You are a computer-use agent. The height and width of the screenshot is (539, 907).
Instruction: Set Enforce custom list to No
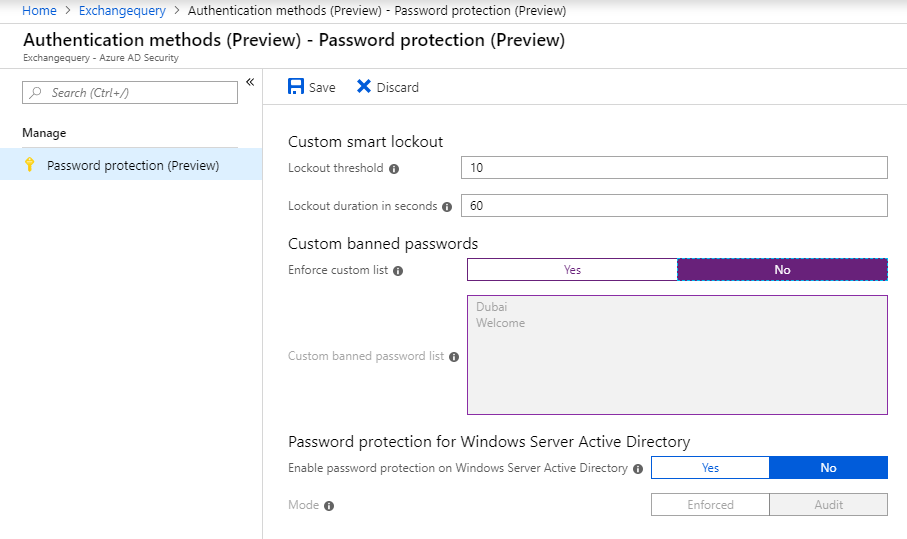(782, 270)
